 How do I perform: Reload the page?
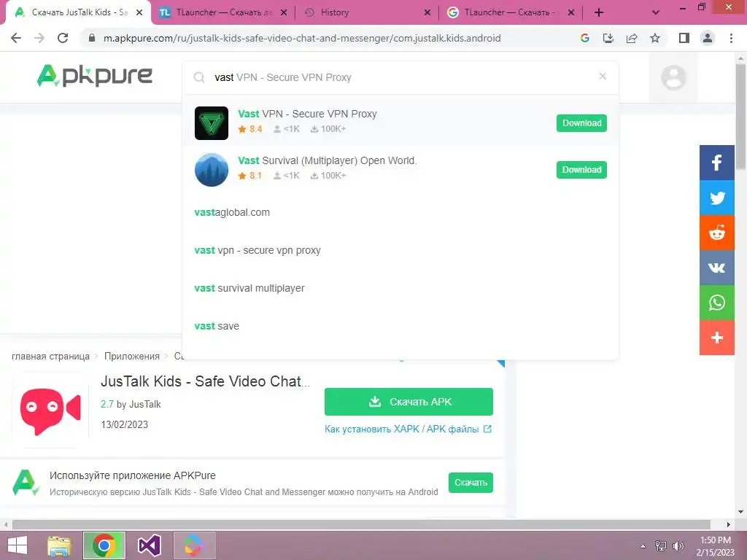[x=63, y=38]
